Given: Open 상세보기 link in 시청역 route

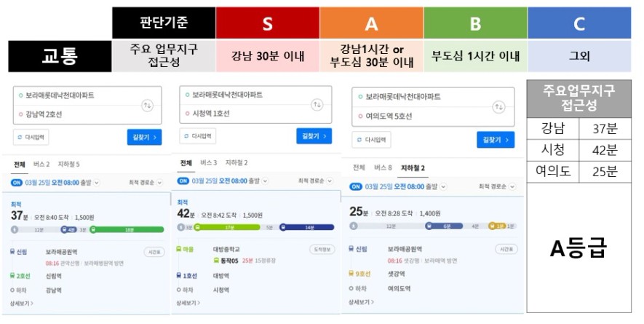Looking at the screenshot, I should pos(188,303).
